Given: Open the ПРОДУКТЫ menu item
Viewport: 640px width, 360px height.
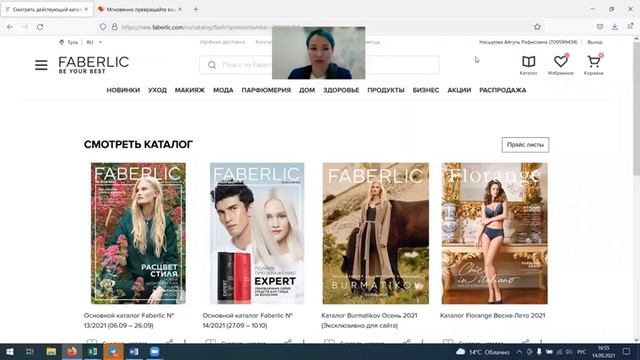Looking at the screenshot, I should click(386, 90).
